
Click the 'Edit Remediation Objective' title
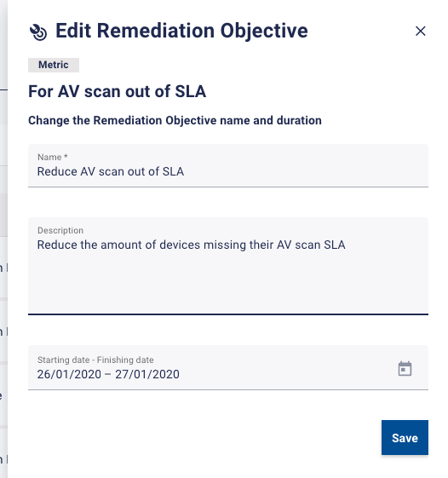click(181, 31)
